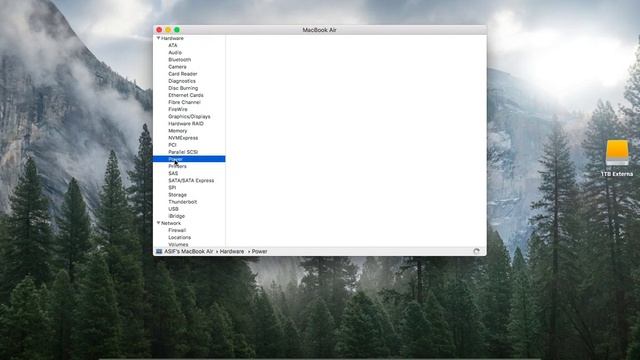Select ATA in the sidebar

click(x=173, y=45)
